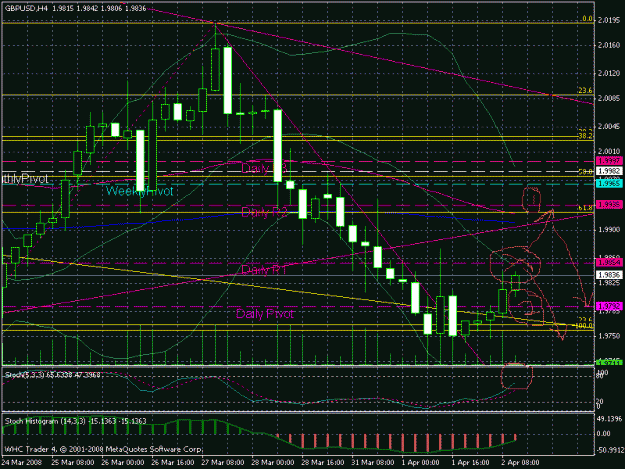Click the histogram scale value 49.1396
The image size is (625, 469).
pyautogui.click(x=610, y=419)
